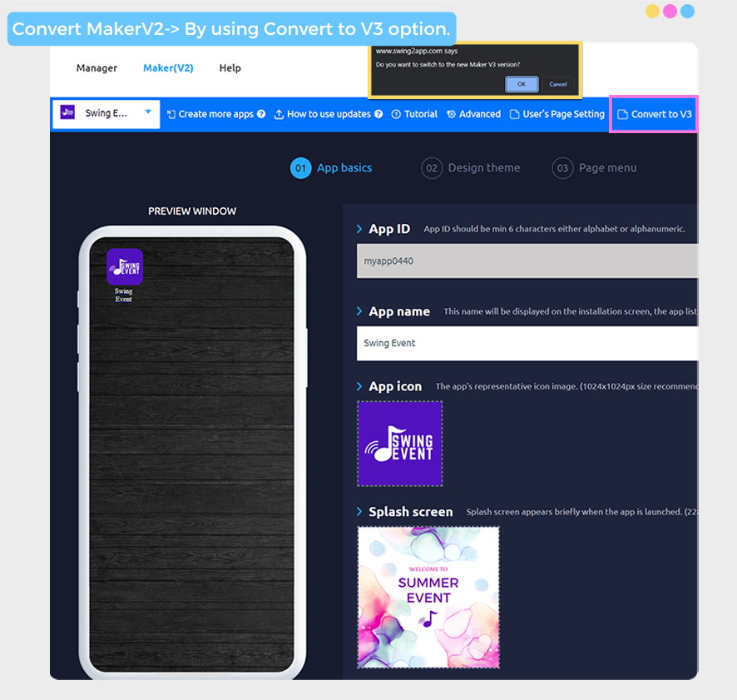Expand the Splash screen section chevron
The image size is (737, 700).
coord(359,512)
